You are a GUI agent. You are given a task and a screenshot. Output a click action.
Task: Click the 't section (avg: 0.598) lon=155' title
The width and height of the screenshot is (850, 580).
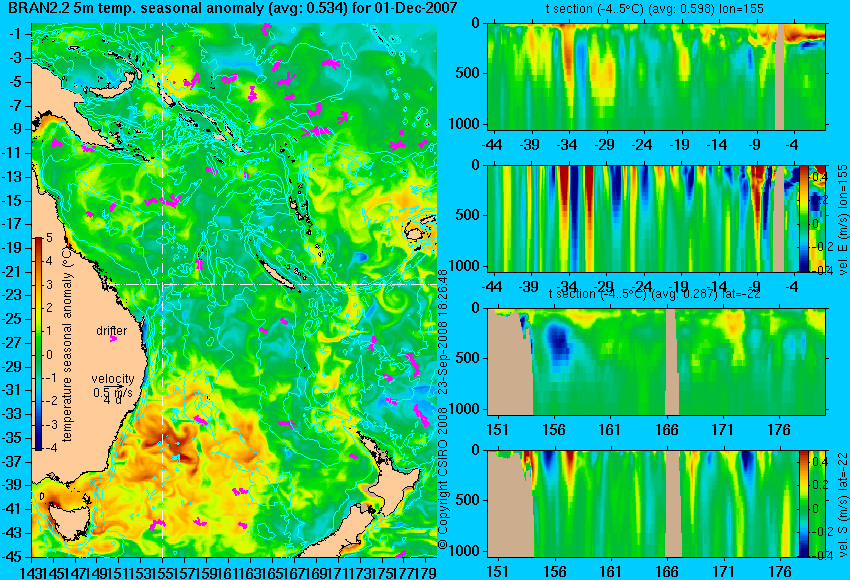pyautogui.click(x=656, y=9)
